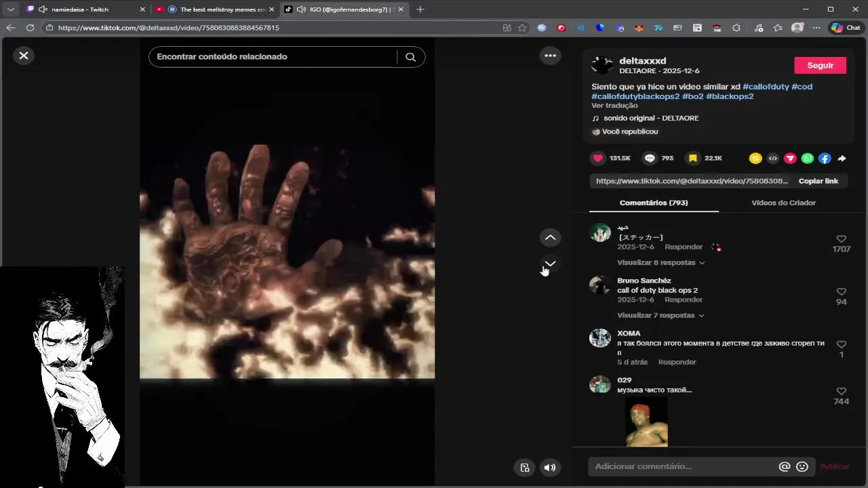Click the 'Você republicou' badge
The height and width of the screenshot is (488, 868).
pos(625,131)
